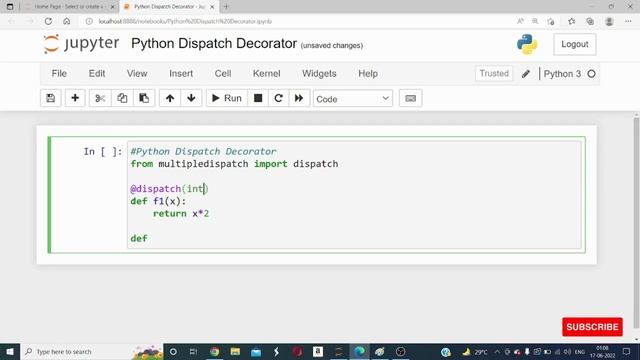Screen dimensions: 640x360
Task: Open a new browser tab
Action: point(226,7)
